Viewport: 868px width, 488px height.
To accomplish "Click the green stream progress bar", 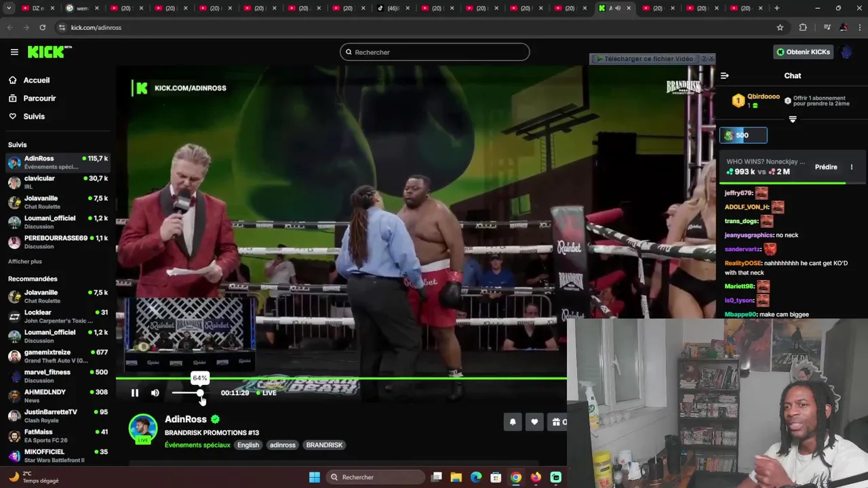I will pyautogui.click(x=341, y=378).
